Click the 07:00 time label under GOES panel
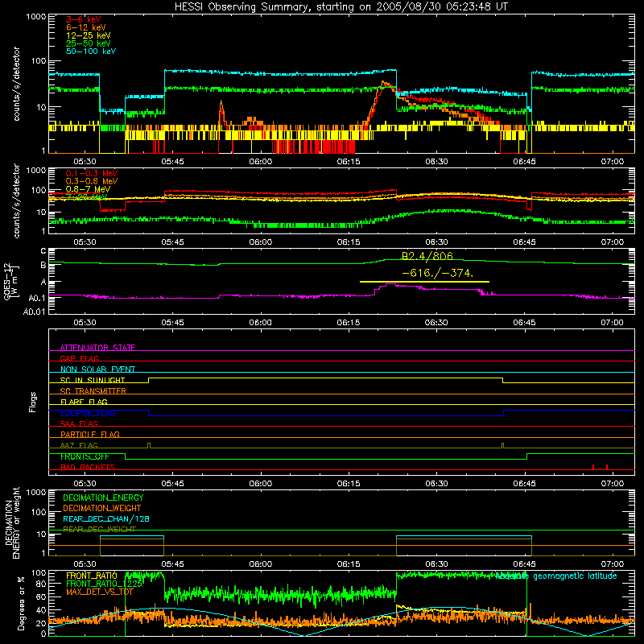644x644 pixels. (x=612, y=323)
